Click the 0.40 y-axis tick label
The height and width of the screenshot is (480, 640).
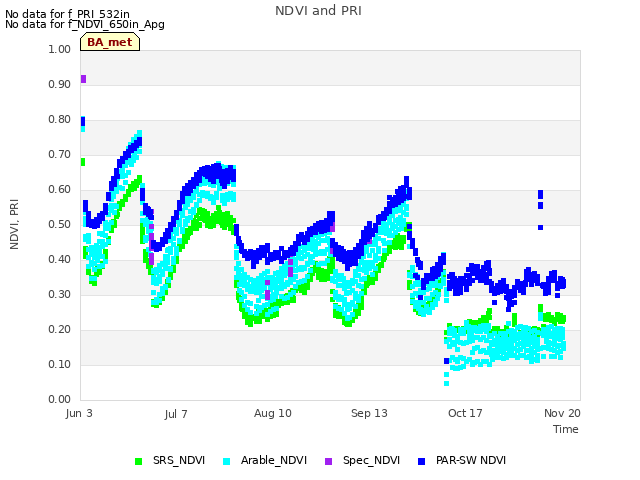[60, 260]
